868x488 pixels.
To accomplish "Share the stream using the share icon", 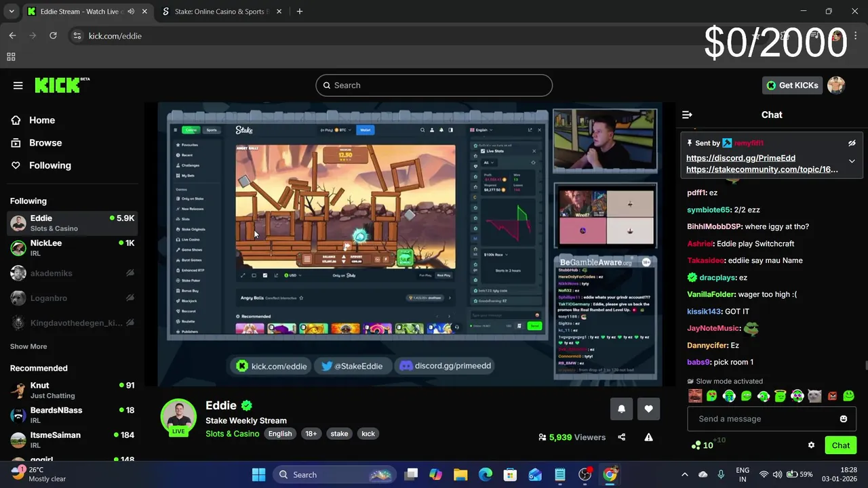I will pos(622,437).
